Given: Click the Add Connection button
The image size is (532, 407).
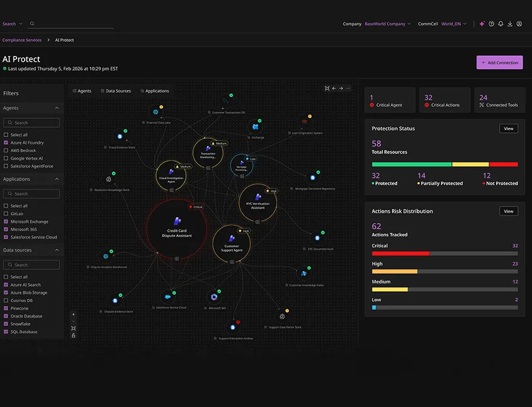Looking at the screenshot, I should point(500,62).
